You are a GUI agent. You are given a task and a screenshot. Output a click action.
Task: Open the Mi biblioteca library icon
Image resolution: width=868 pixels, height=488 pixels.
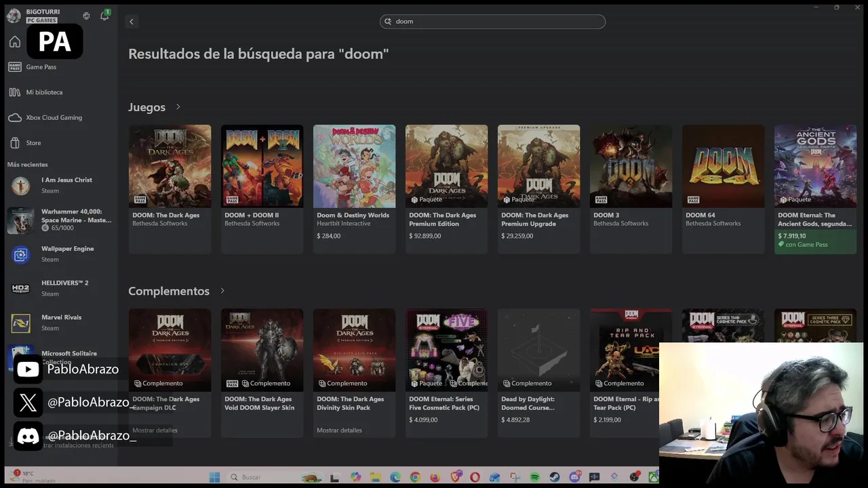tap(15, 92)
